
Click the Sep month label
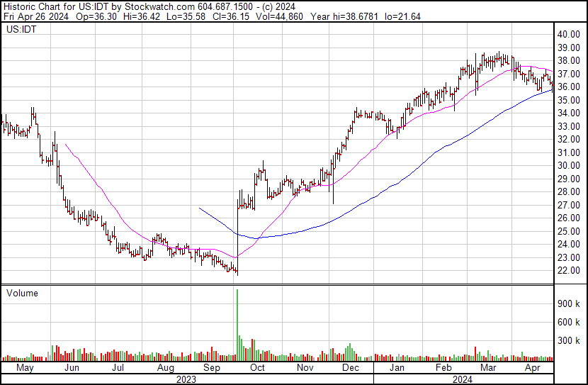pos(212,368)
